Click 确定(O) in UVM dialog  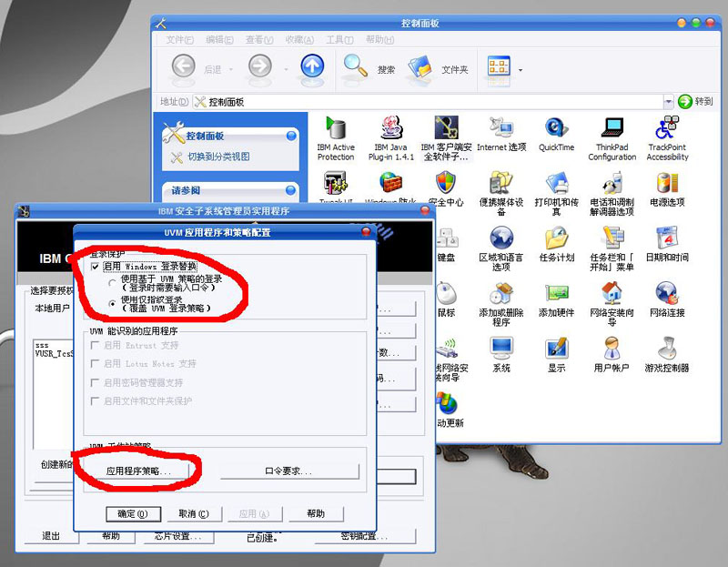(x=133, y=514)
